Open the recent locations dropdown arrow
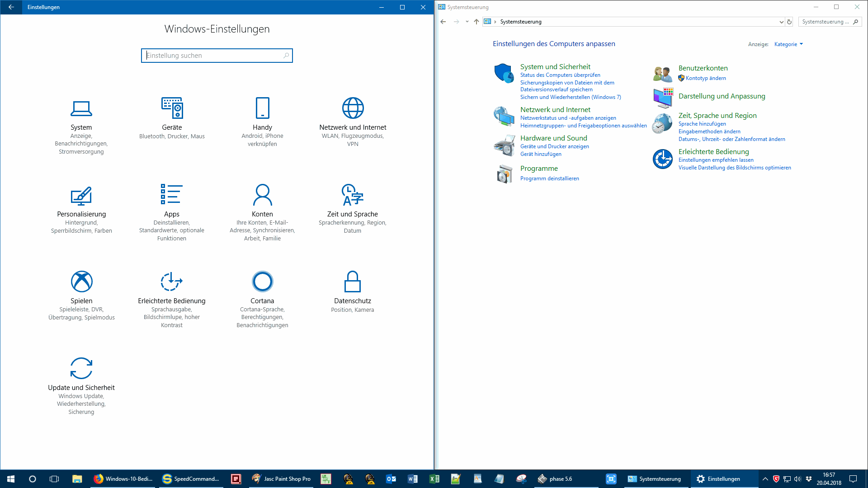The image size is (868, 488). [467, 22]
